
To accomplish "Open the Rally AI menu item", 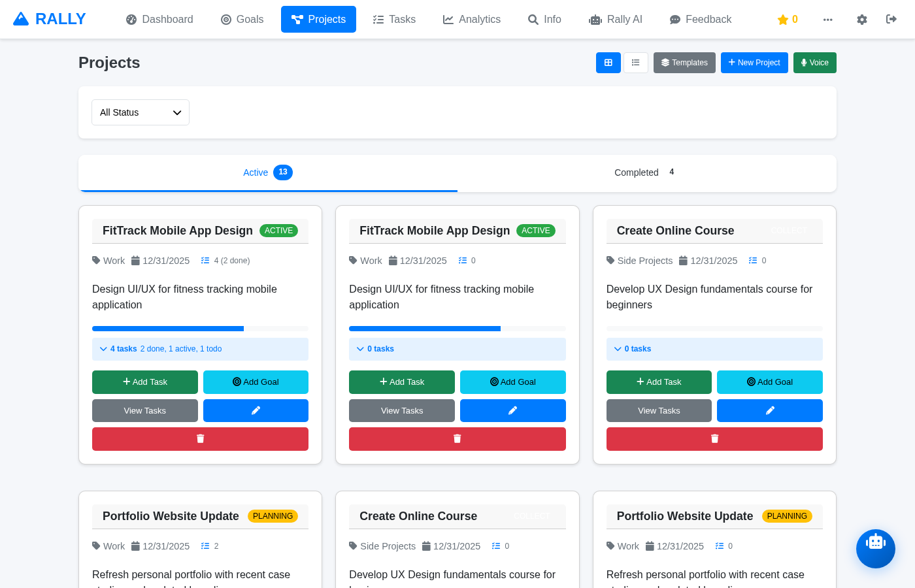I will coord(615,19).
